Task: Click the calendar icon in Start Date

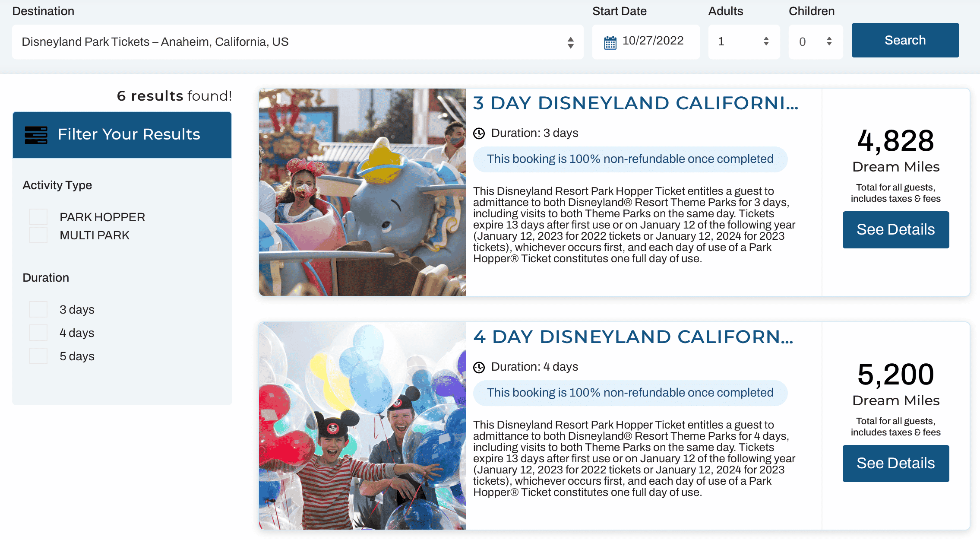Action: point(610,42)
